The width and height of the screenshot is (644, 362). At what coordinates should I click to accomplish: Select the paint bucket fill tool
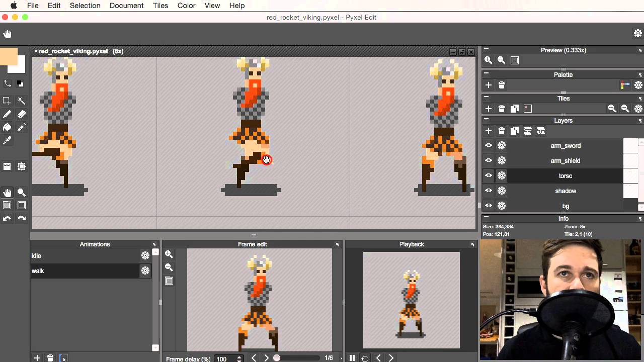pos(7,128)
